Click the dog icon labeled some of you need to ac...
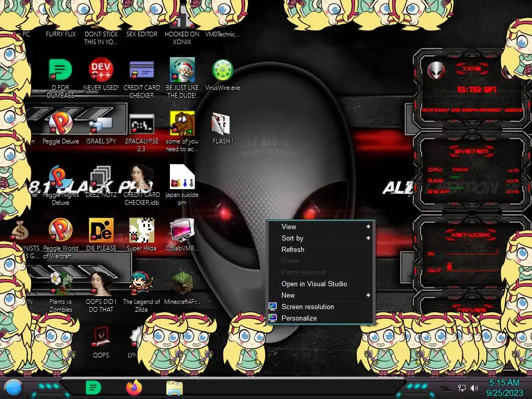Viewport: 532px width, 399px height. 182,124
